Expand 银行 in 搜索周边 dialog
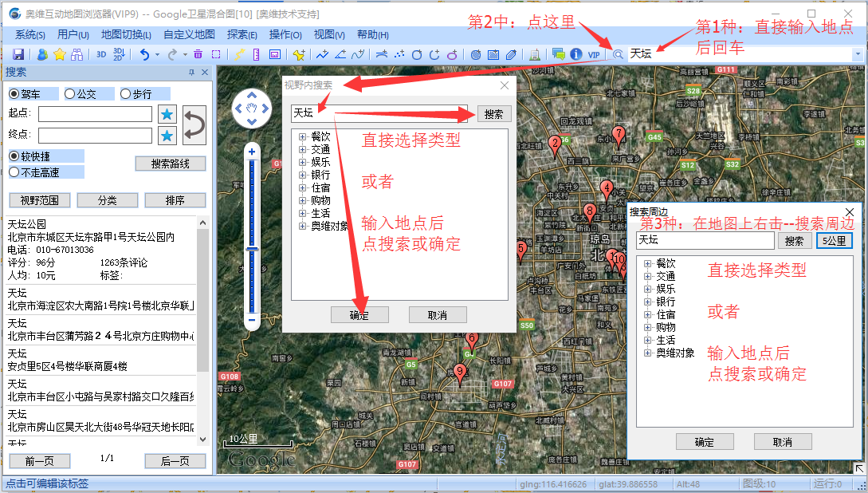 tap(647, 302)
